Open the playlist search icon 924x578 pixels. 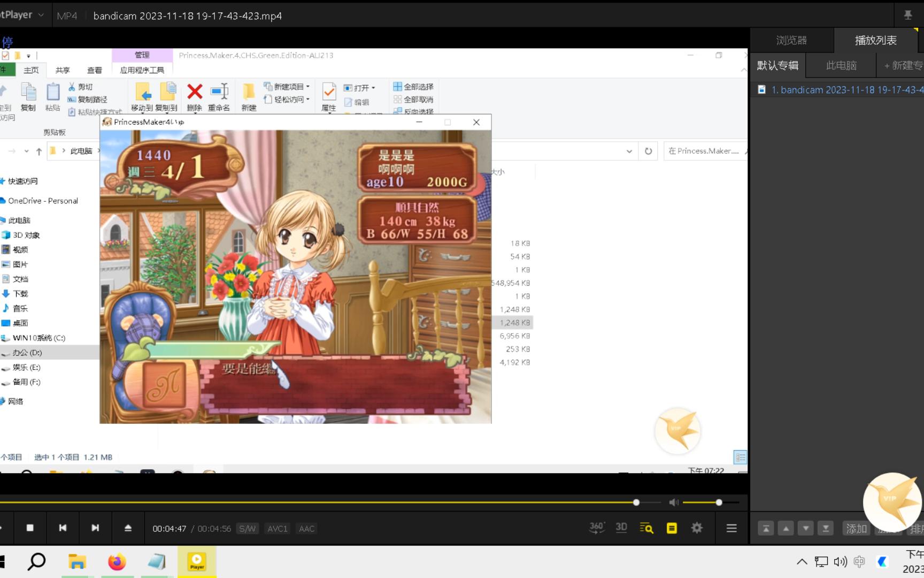click(646, 528)
